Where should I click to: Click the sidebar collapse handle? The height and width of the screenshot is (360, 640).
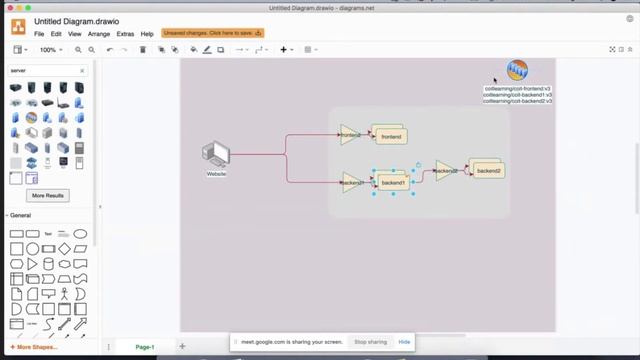coord(100,207)
